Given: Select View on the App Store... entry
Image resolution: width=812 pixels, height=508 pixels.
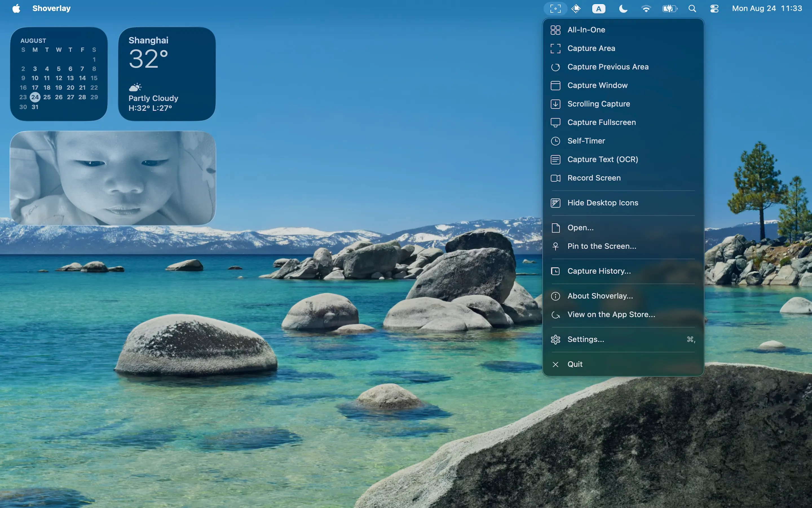Looking at the screenshot, I should (623, 314).
